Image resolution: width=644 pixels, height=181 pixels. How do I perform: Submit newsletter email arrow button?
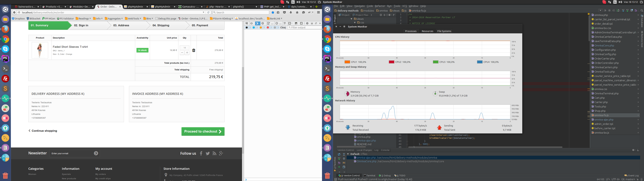click(96, 153)
